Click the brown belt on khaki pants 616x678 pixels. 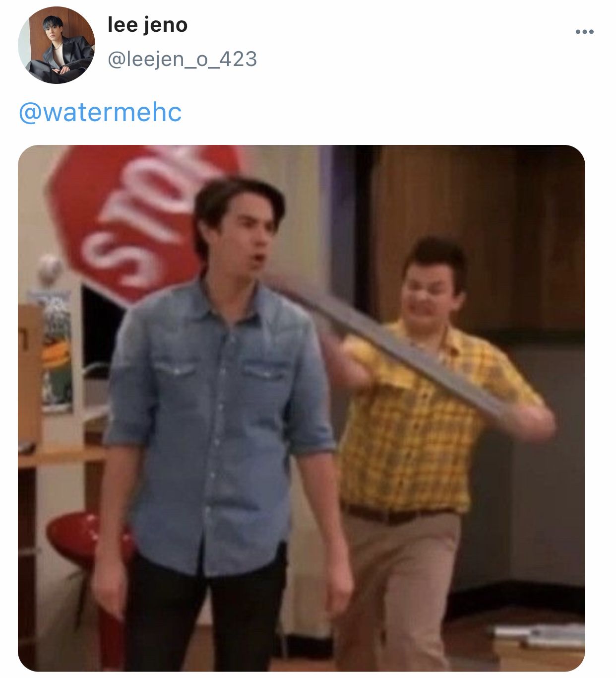point(397,514)
